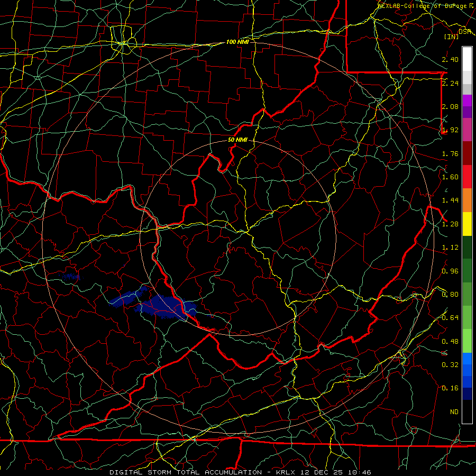The width and height of the screenshot is (476, 476).
Task: Click the 2.24 legend value
Action: 450,83
